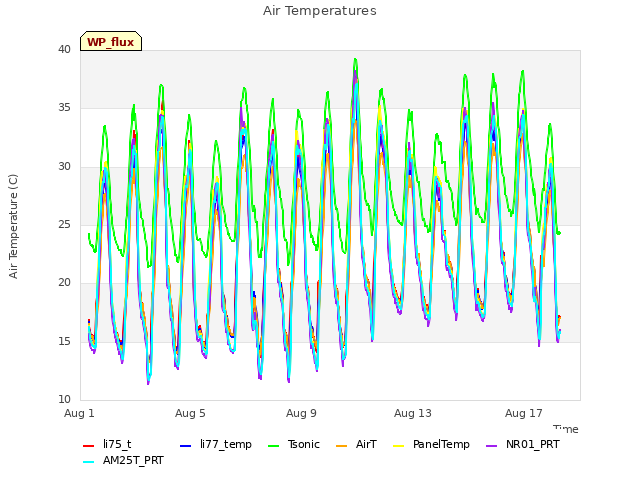Click the 25 y-axis tick label
This screenshot has width=640, height=480.
click(64, 225)
